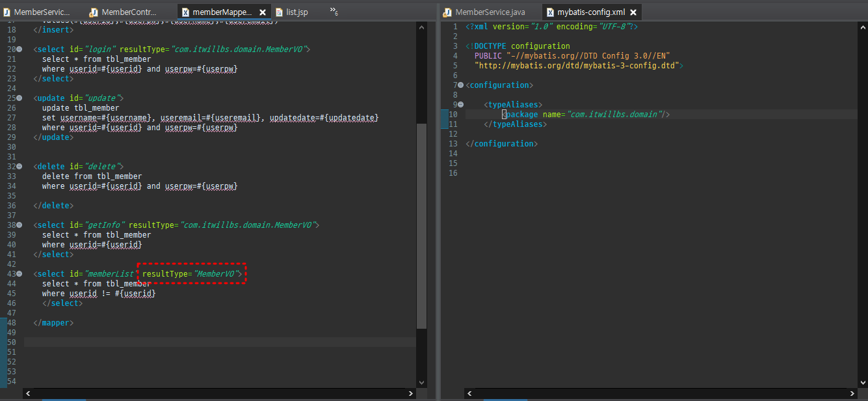Click id="update" in the update tag
The width and height of the screenshot is (868, 401).
click(x=94, y=98)
